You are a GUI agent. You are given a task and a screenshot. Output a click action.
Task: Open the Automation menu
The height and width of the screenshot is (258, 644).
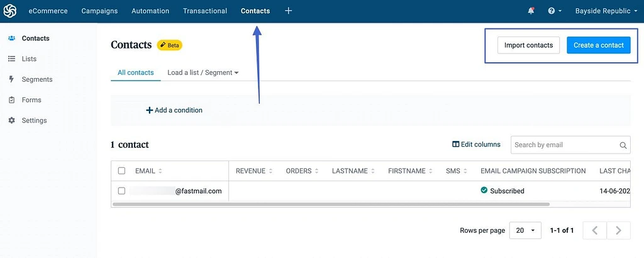(x=150, y=11)
